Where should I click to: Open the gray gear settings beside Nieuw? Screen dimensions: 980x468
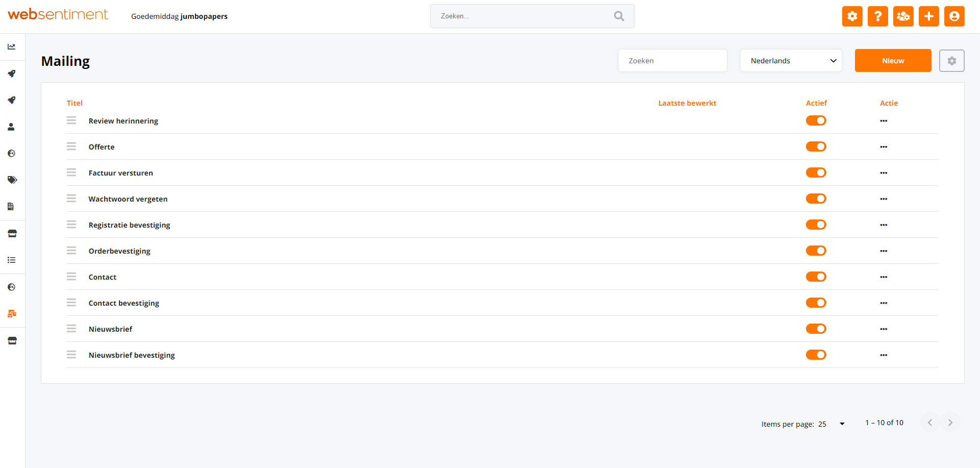[x=951, y=61]
